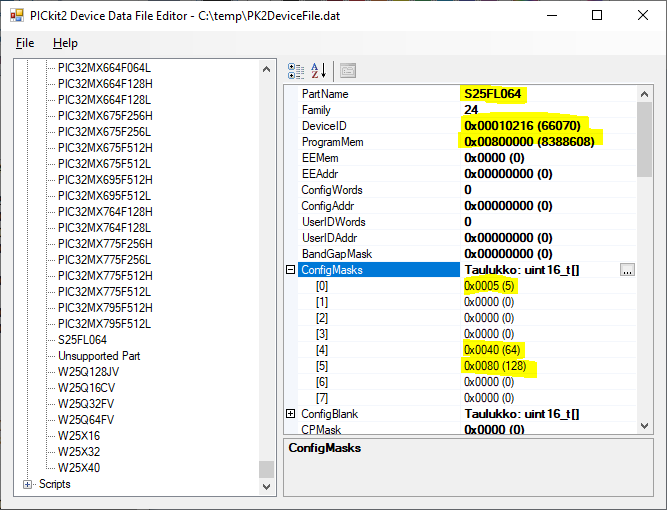Click the ConfigAddr property label
This screenshot has width=667, height=510.
tap(328, 206)
